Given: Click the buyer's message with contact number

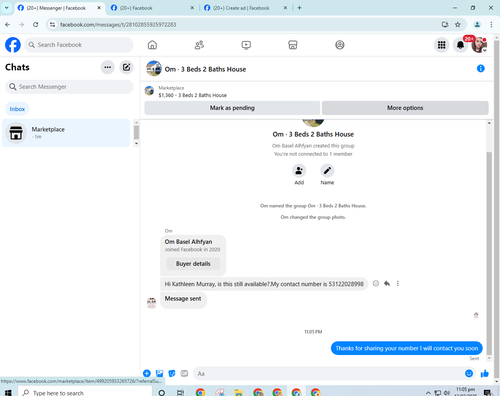Looking at the screenshot, I should pyautogui.click(x=264, y=284).
